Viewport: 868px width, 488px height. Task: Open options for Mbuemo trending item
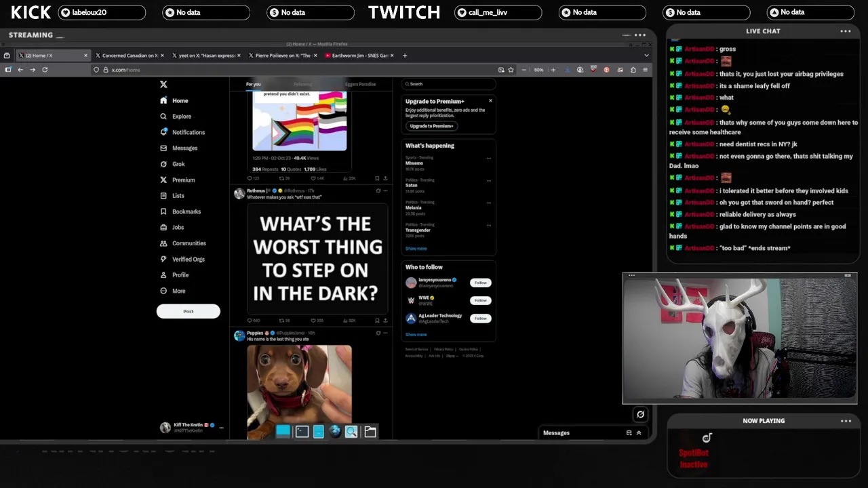click(488, 158)
